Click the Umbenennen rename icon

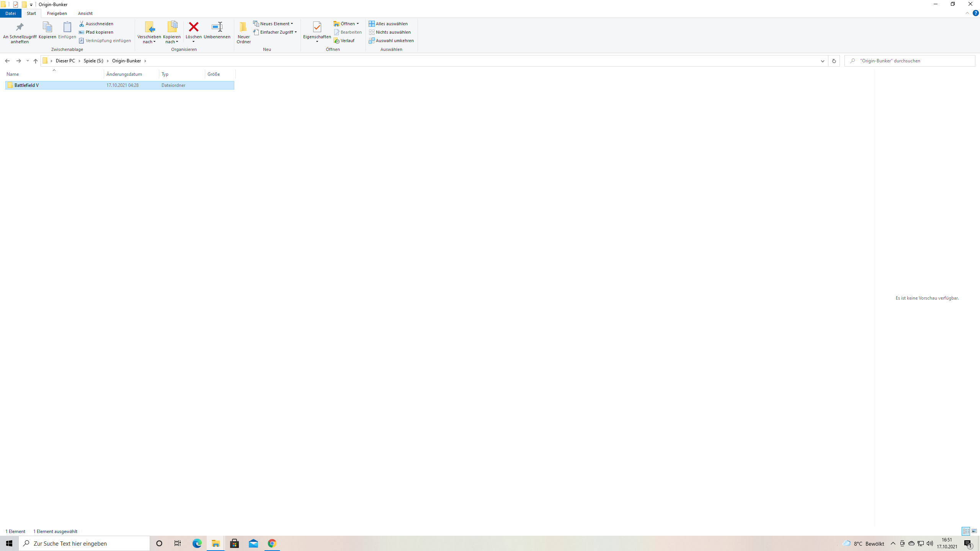coord(217,27)
